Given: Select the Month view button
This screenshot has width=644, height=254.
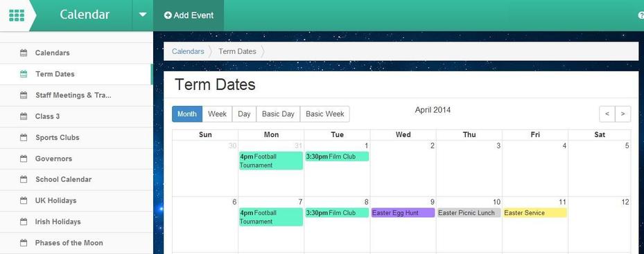Looking at the screenshot, I should tap(187, 114).
